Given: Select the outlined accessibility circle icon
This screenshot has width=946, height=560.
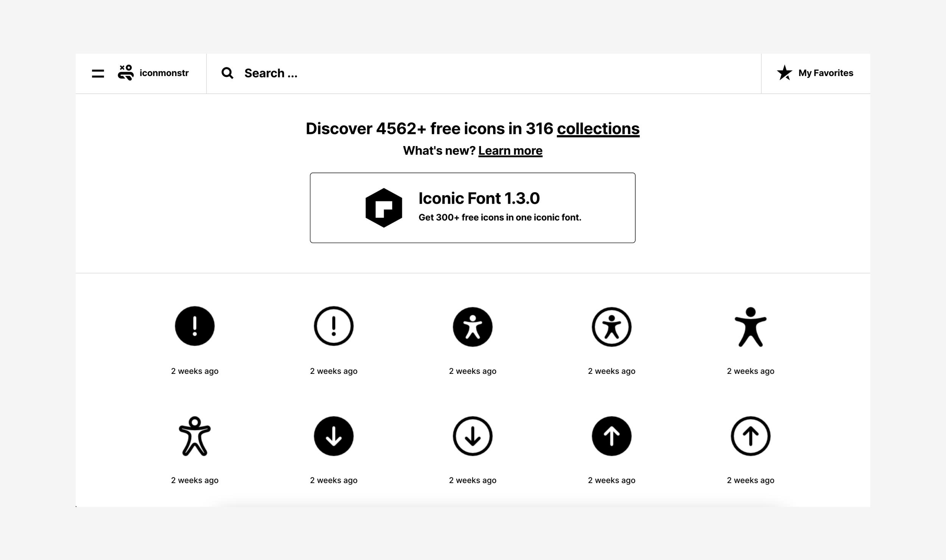Looking at the screenshot, I should click(x=611, y=327).
